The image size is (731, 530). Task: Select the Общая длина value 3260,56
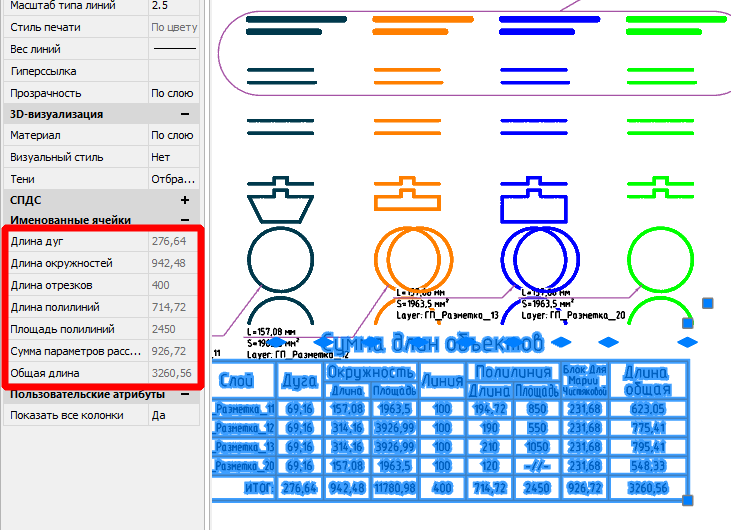pos(171,372)
